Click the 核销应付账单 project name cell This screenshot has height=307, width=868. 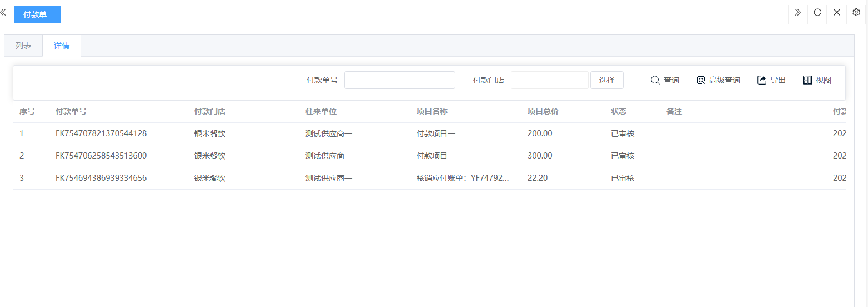462,178
